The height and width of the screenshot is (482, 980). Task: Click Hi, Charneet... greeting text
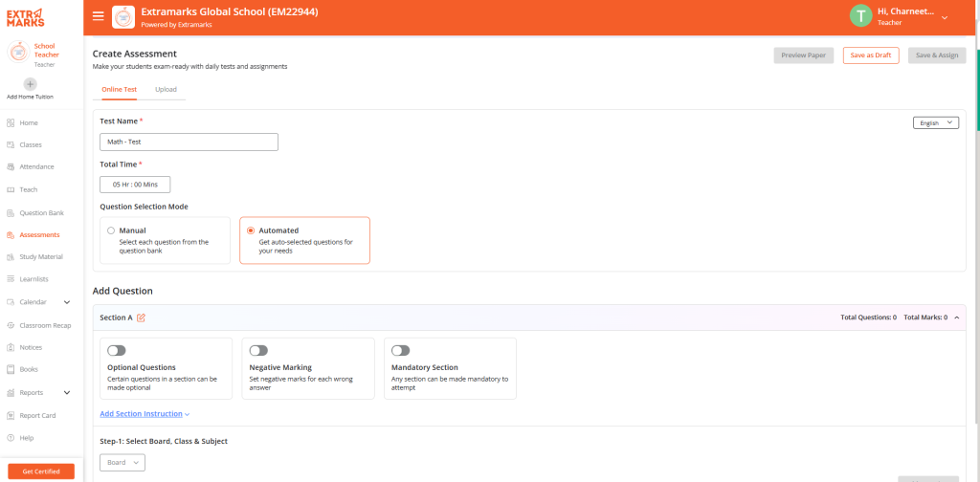905,11
